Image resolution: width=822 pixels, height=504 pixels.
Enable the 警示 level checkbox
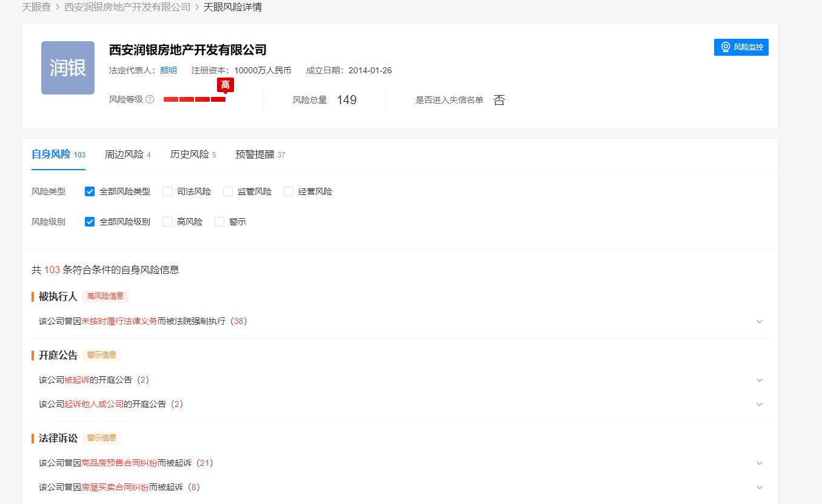pyautogui.click(x=219, y=222)
